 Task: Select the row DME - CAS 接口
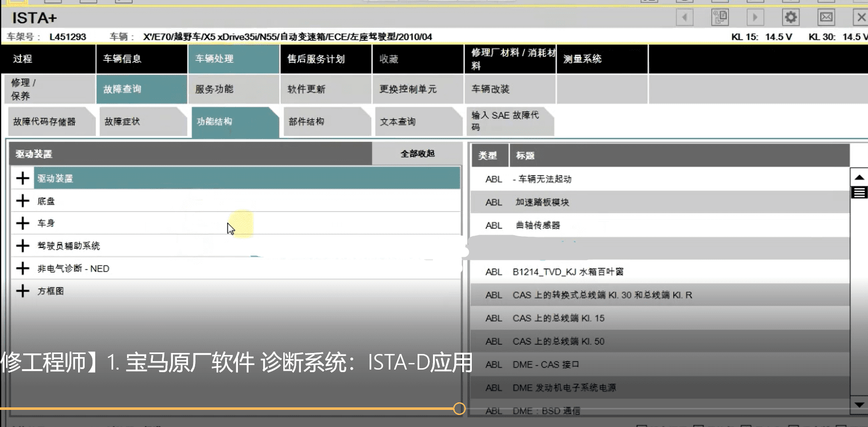[660, 364]
